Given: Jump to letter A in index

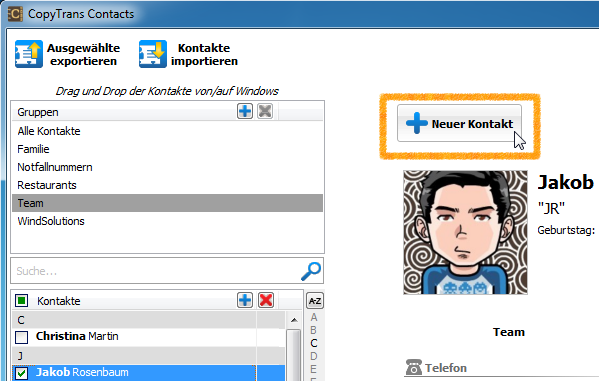Looking at the screenshot, I should [314, 317].
